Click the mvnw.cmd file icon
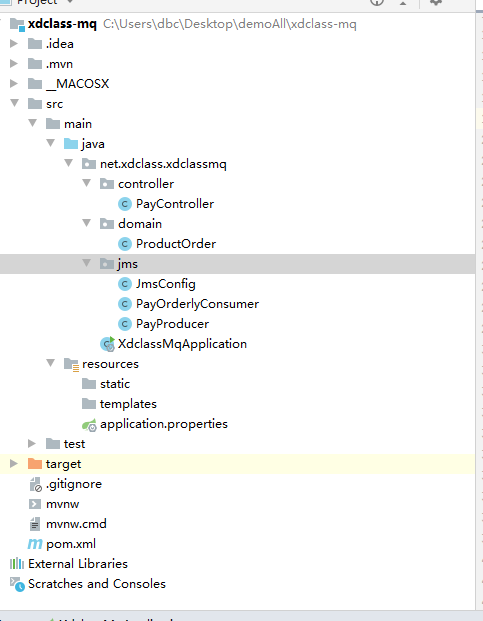The width and height of the screenshot is (483, 621). (x=35, y=524)
